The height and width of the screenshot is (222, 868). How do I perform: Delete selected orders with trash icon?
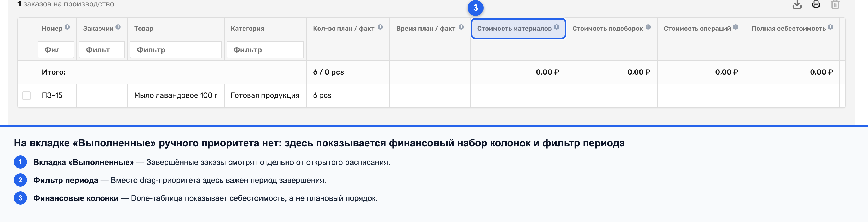tap(835, 5)
